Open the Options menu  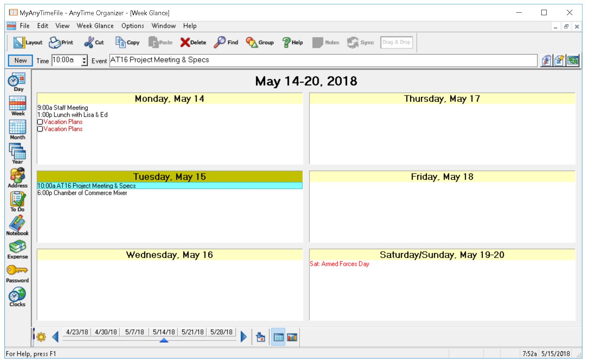(x=132, y=26)
